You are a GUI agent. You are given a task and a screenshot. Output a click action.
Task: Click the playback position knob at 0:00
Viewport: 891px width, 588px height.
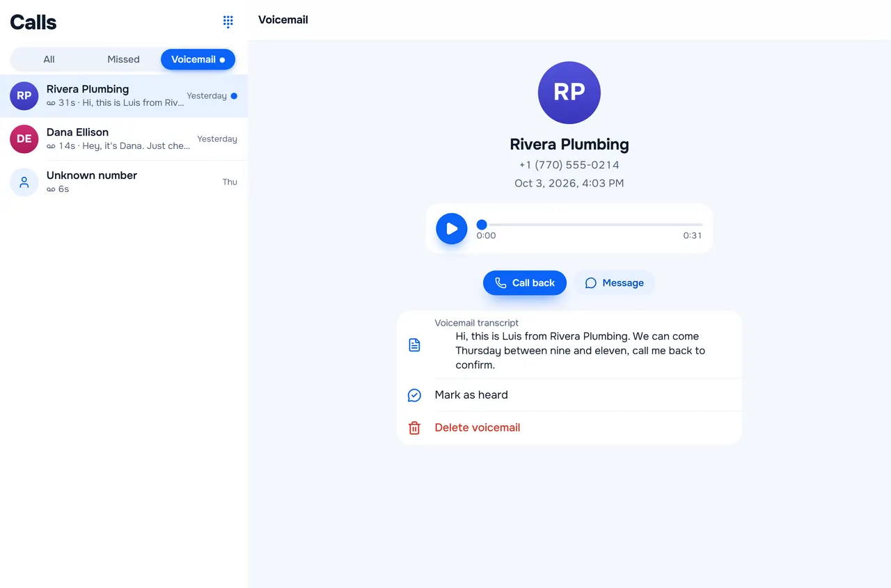tap(482, 225)
